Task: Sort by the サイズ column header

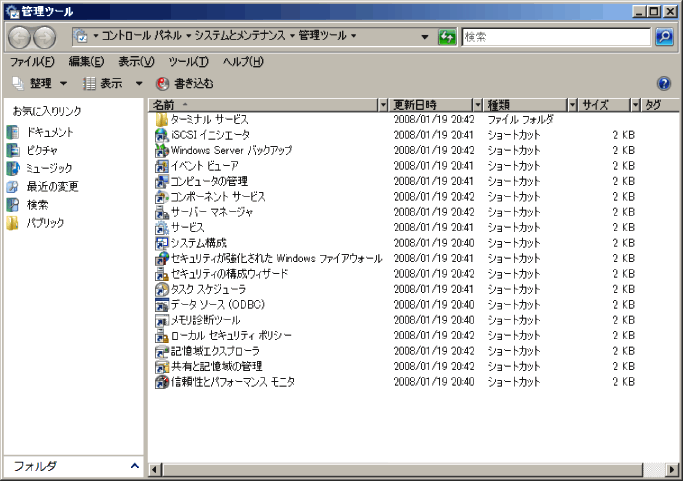Action: click(x=604, y=105)
